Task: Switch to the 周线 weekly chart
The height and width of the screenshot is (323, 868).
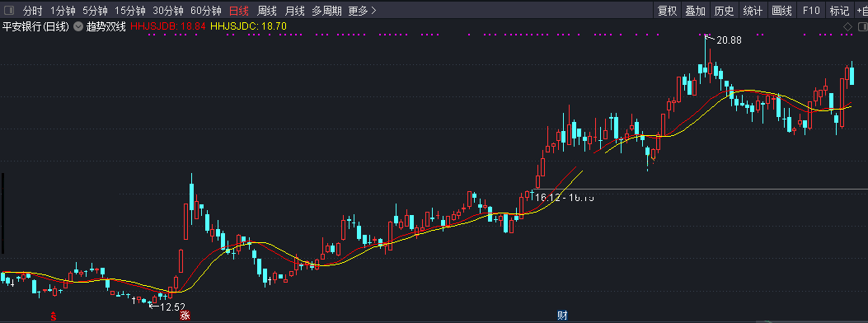Action: (x=267, y=11)
